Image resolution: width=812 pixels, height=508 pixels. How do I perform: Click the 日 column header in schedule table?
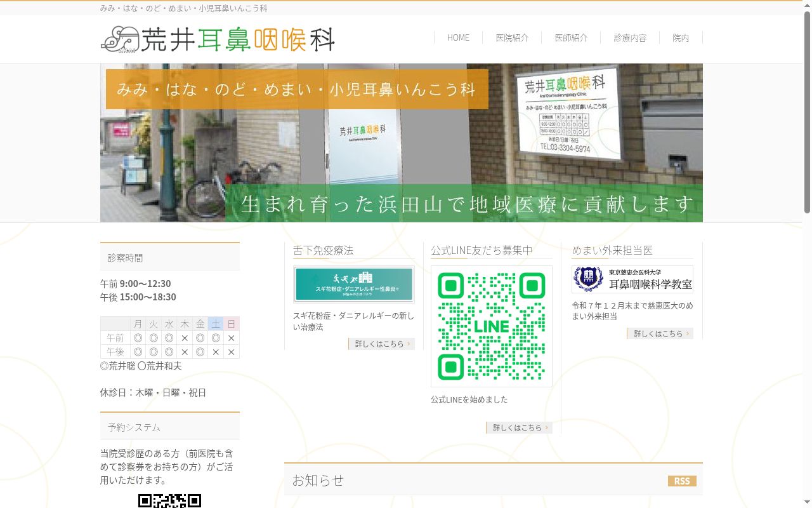point(232,324)
